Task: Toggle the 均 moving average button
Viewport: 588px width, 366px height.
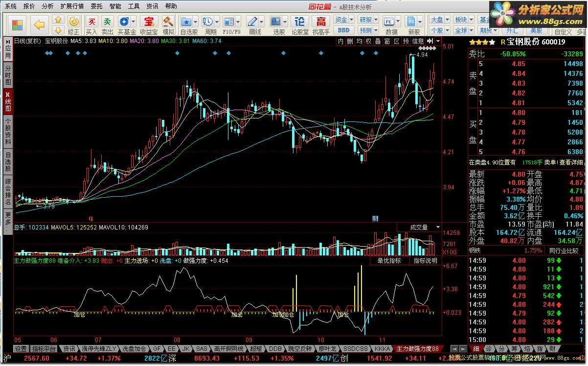Action: coord(359,41)
